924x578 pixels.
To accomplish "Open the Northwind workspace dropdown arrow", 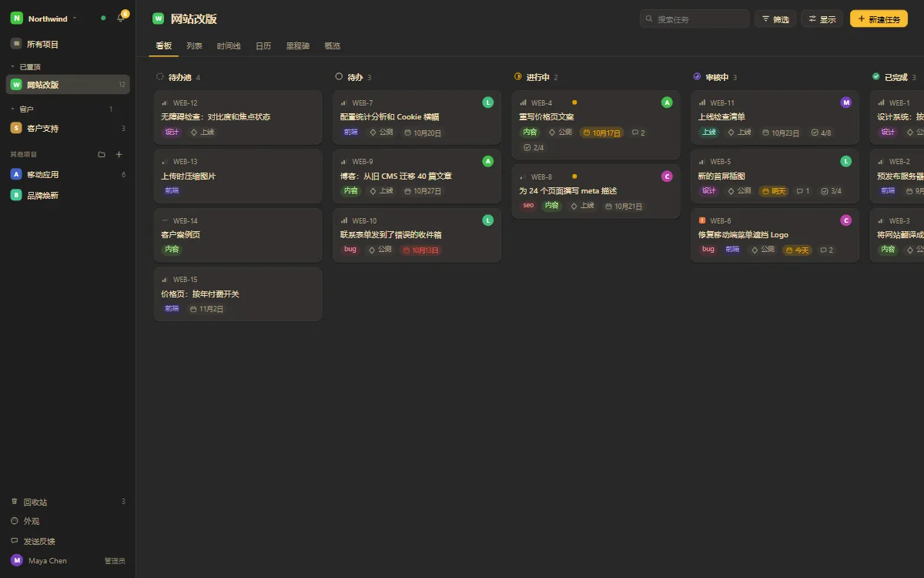I will pyautogui.click(x=75, y=18).
